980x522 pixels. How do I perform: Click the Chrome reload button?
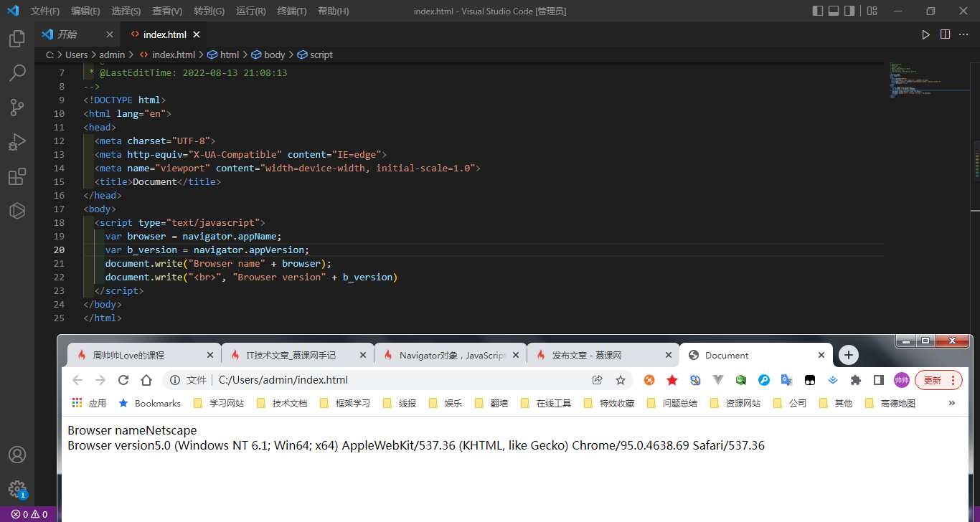click(x=123, y=380)
